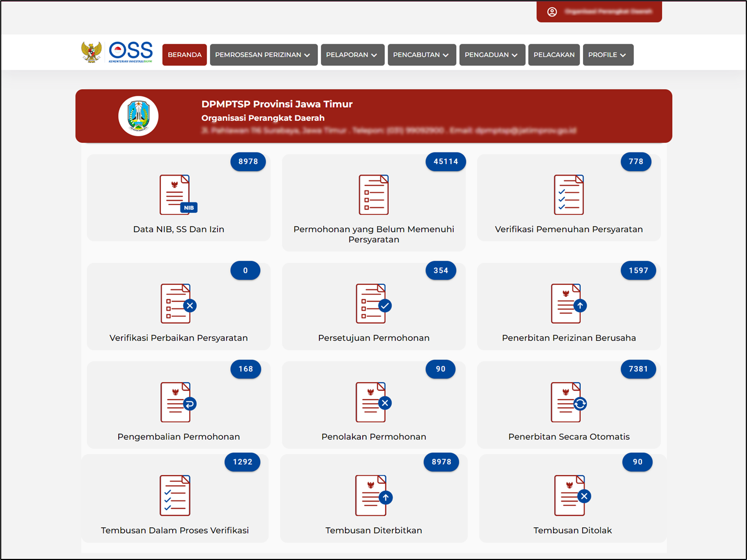Expand the Pencabutan dropdown
This screenshot has height=560, width=747.
pos(421,55)
